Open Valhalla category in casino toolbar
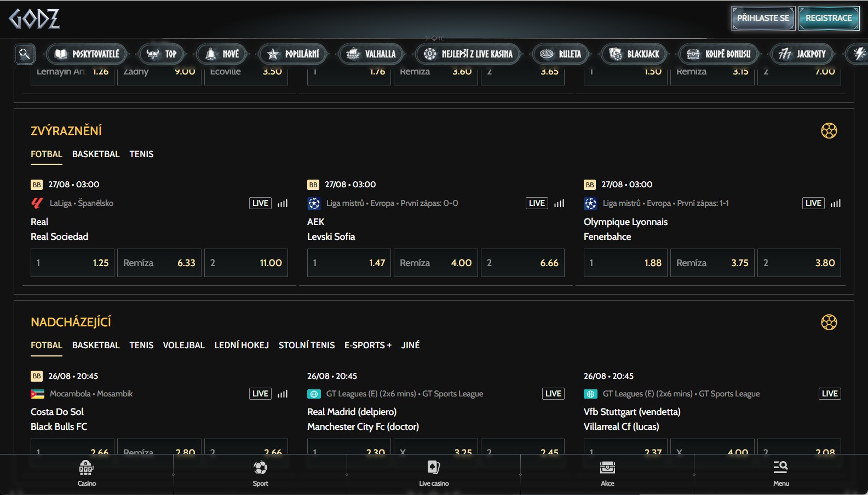868x495 pixels. coord(372,54)
